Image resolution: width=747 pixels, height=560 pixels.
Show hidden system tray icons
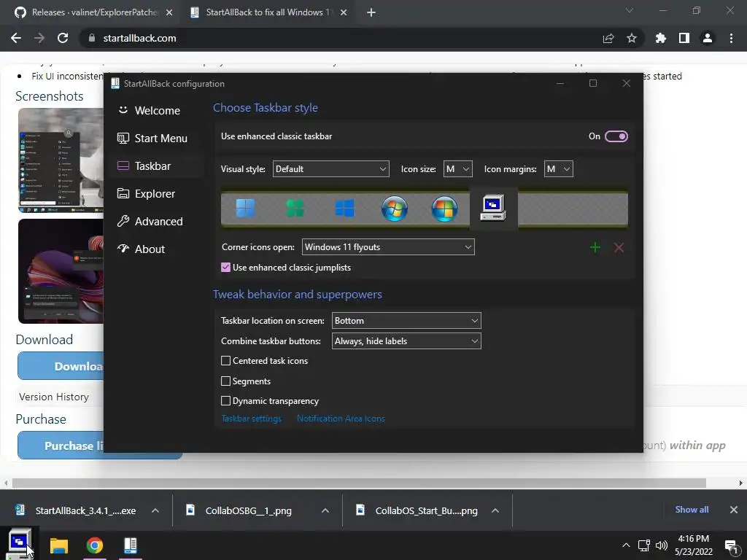coord(626,545)
